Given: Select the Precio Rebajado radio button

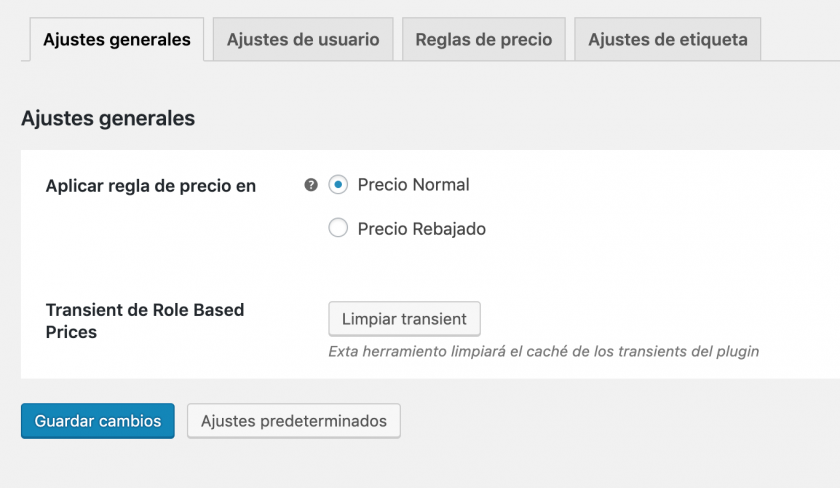Looking at the screenshot, I should tap(338, 228).
